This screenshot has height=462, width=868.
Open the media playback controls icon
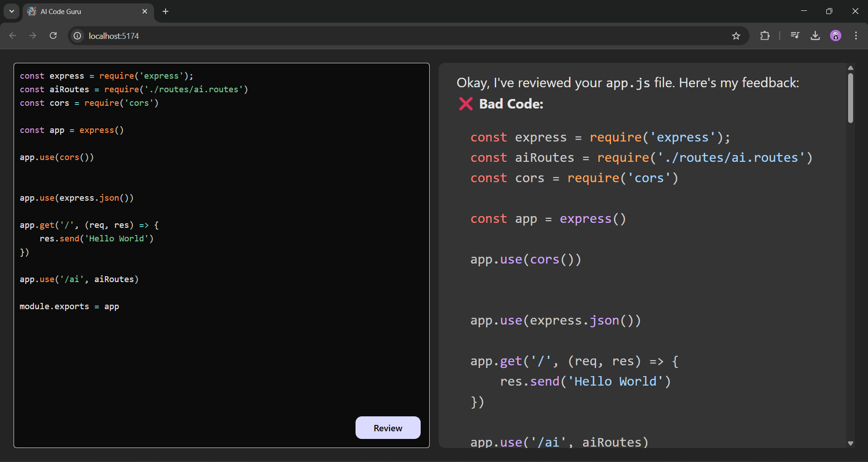coord(795,36)
